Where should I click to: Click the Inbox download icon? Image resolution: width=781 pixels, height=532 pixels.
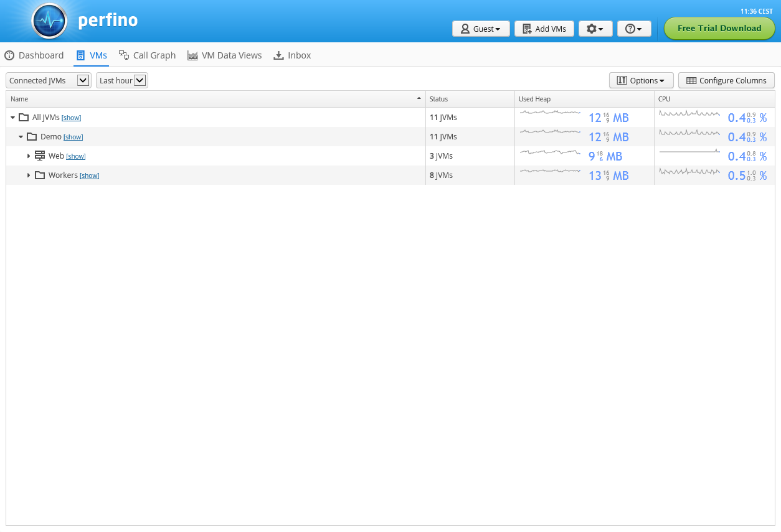(279, 55)
